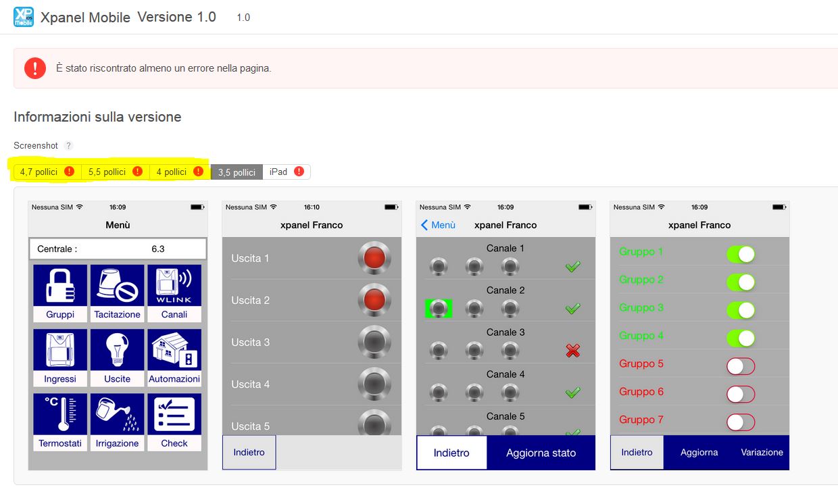Go back with the Menù chevron link
The image size is (838, 504).
[438, 225]
